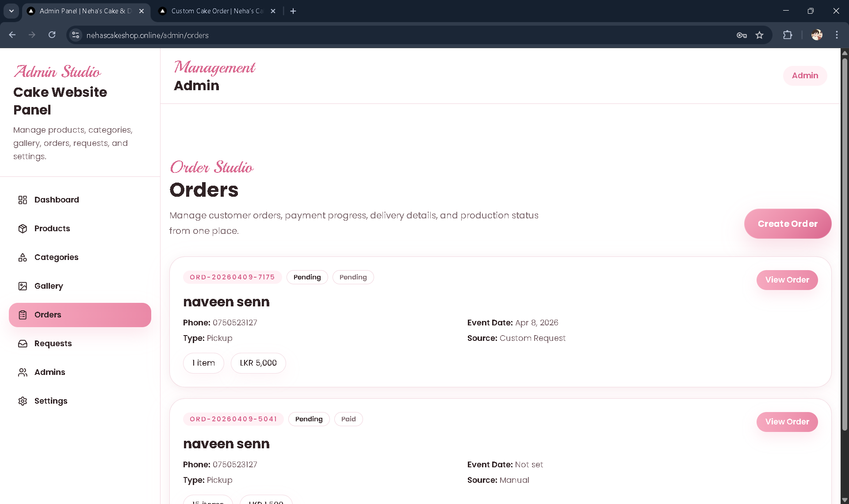Click the Create Order button
Screen dimensions: 849x504
click(x=788, y=224)
